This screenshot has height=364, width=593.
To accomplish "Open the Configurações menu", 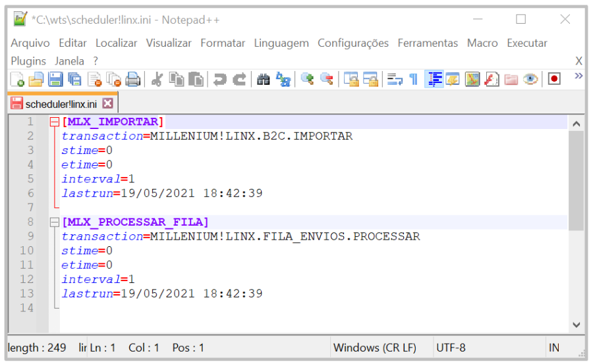I will tap(353, 43).
